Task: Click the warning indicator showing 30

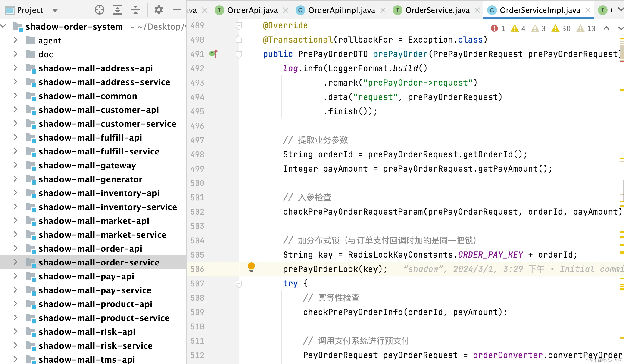Action: (x=561, y=28)
